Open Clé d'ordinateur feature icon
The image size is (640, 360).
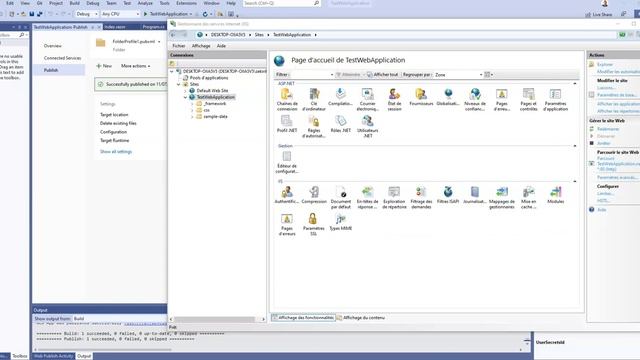(314, 100)
